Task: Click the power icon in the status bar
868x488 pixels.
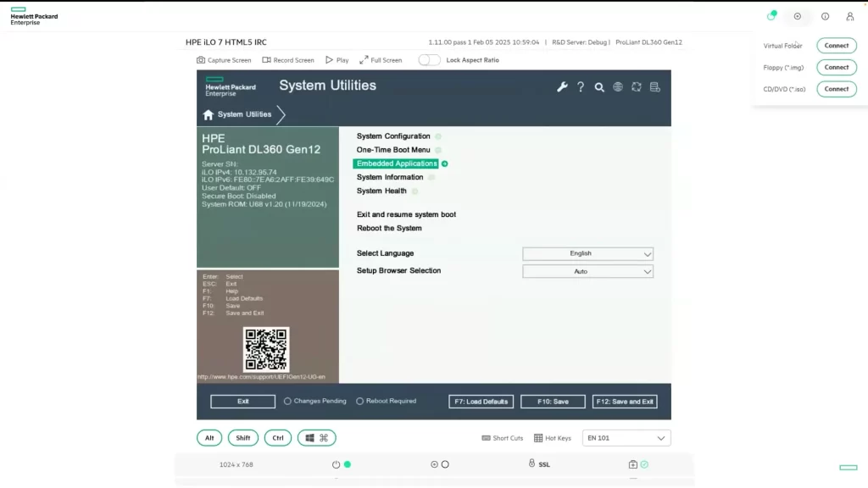Action: coord(336,464)
